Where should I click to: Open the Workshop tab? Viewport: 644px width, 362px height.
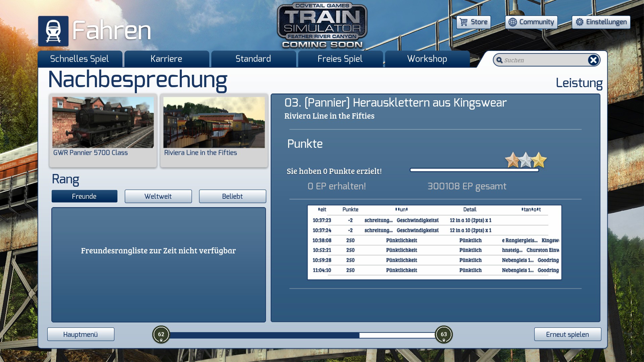[427, 59]
